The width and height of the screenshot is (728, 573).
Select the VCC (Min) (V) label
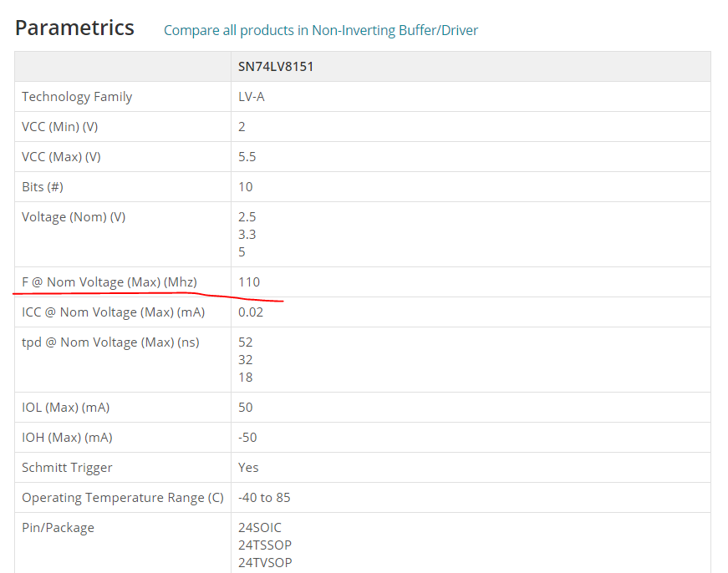pos(60,127)
